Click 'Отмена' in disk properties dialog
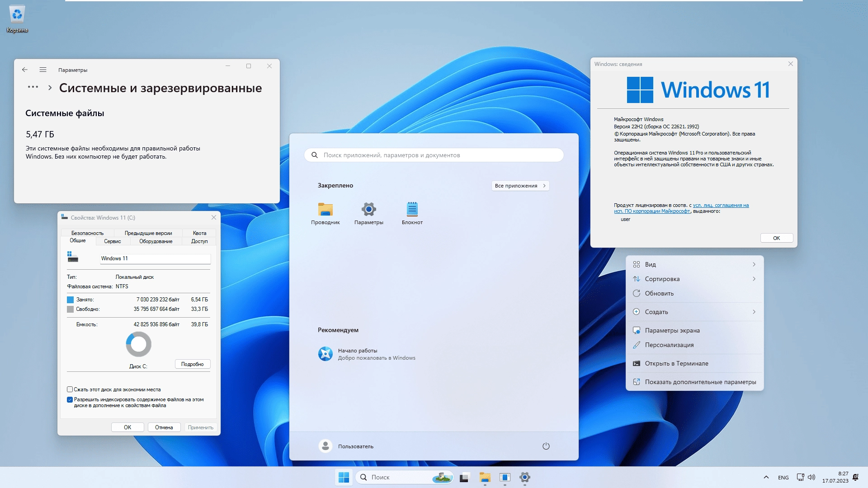868x488 pixels. point(164,427)
